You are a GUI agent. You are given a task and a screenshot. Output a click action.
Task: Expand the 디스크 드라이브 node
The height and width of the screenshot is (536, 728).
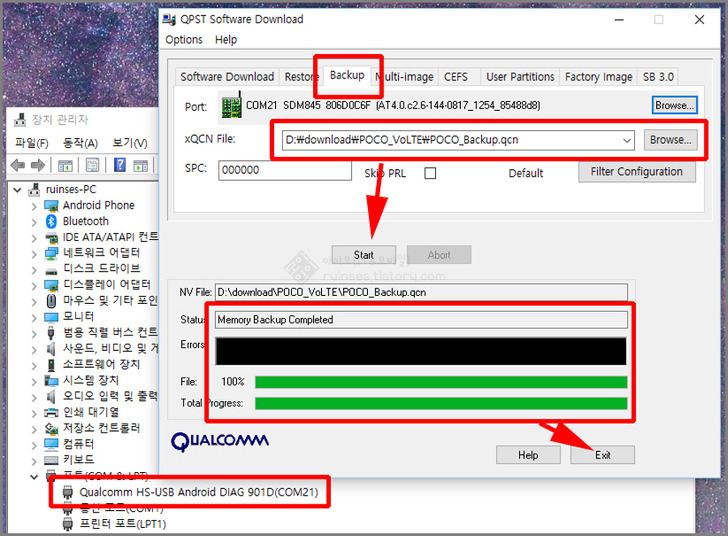34,269
